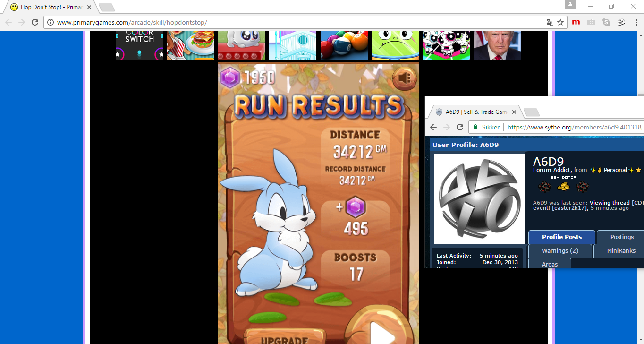
Task: Open the Chrome three-dot menu
Action: pyautogui.click(x=636, y=22)
